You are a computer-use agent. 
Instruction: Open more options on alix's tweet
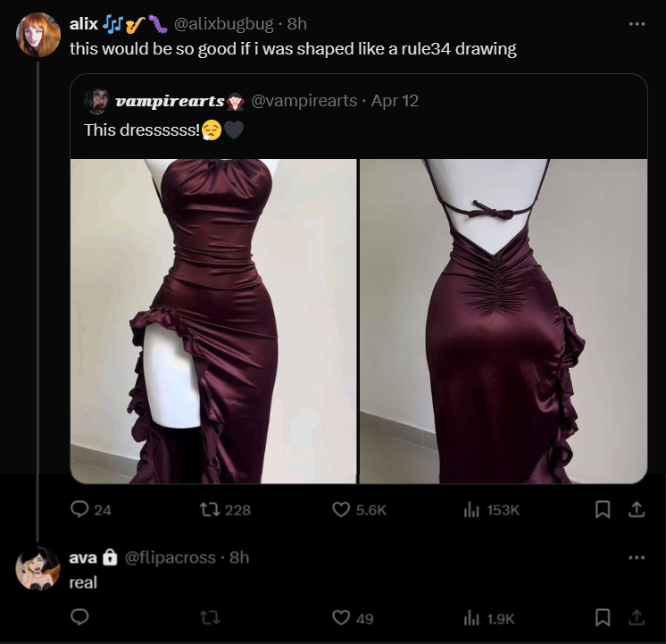tap(637, 24)
